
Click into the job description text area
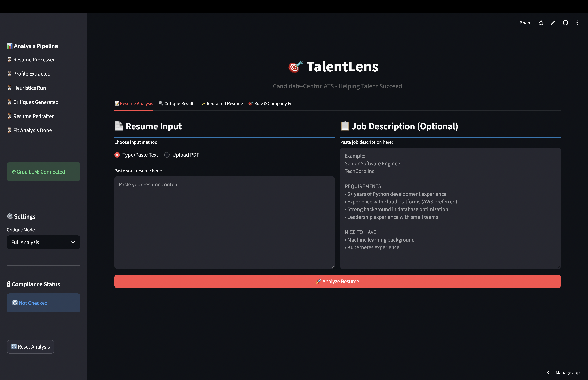point(450,208)
